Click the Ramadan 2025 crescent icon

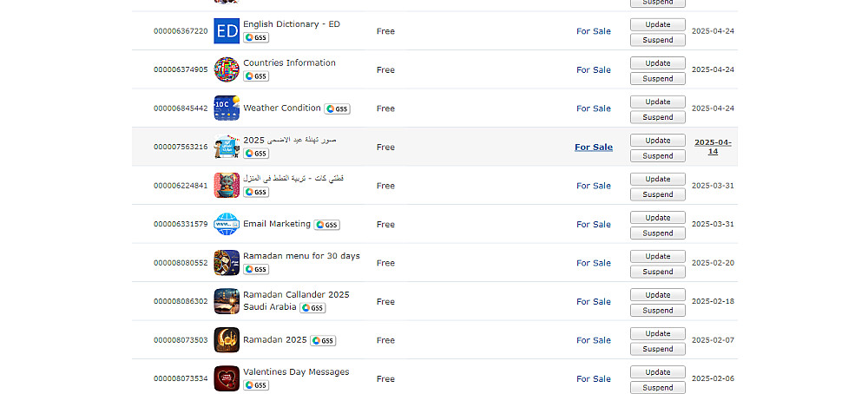(x=227, y=340)
